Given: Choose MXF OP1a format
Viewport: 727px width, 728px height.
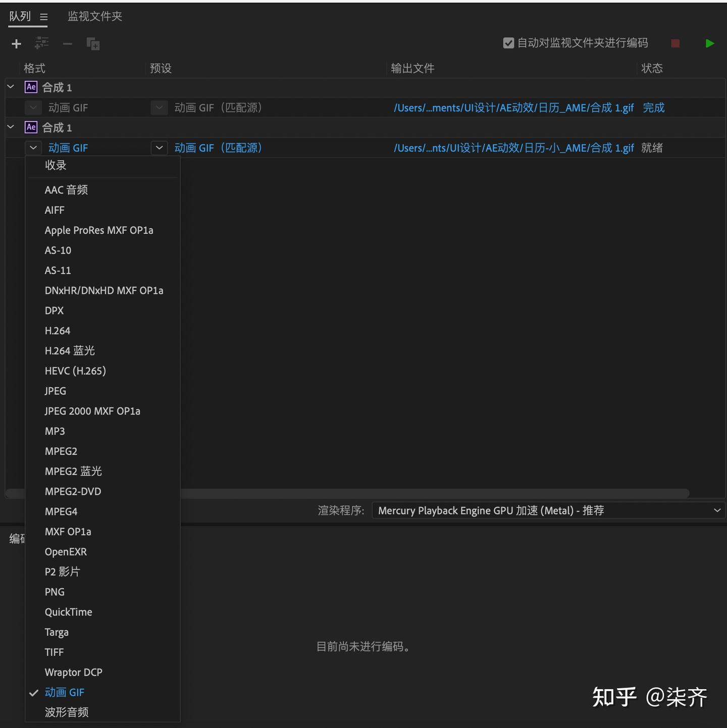Looking at the screenshot, I should coord(103,532).
